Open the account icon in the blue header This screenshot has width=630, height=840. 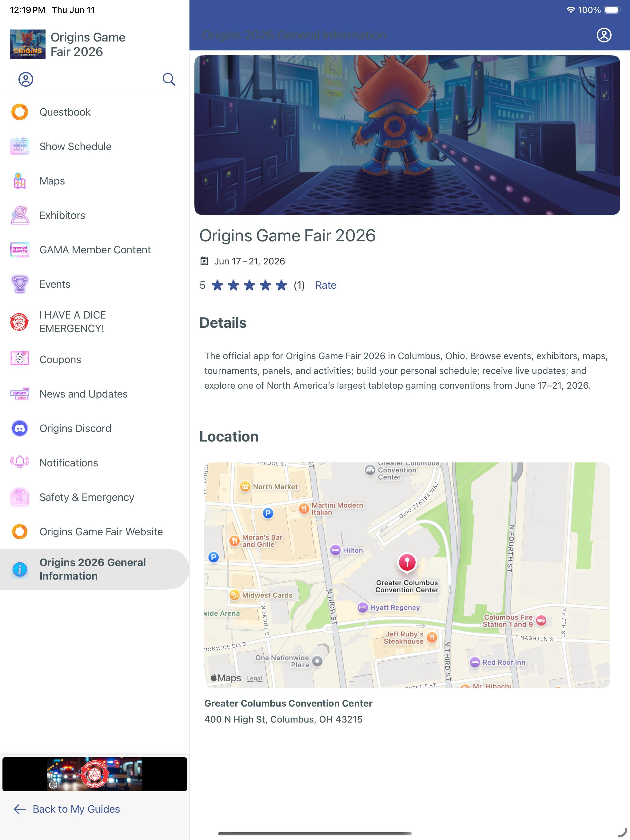pyautogui.click(x=604, y=35)
